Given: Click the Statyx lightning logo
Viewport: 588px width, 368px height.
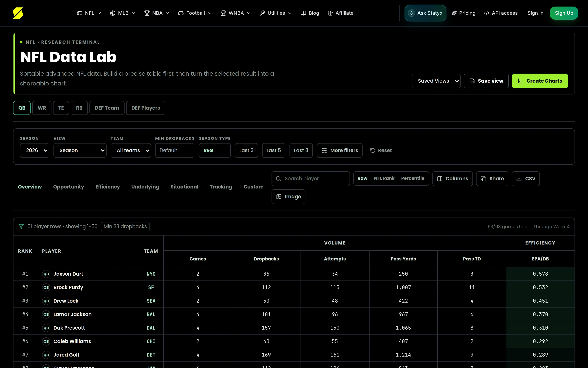Looking at the screenshot, I should coord(18,13).
